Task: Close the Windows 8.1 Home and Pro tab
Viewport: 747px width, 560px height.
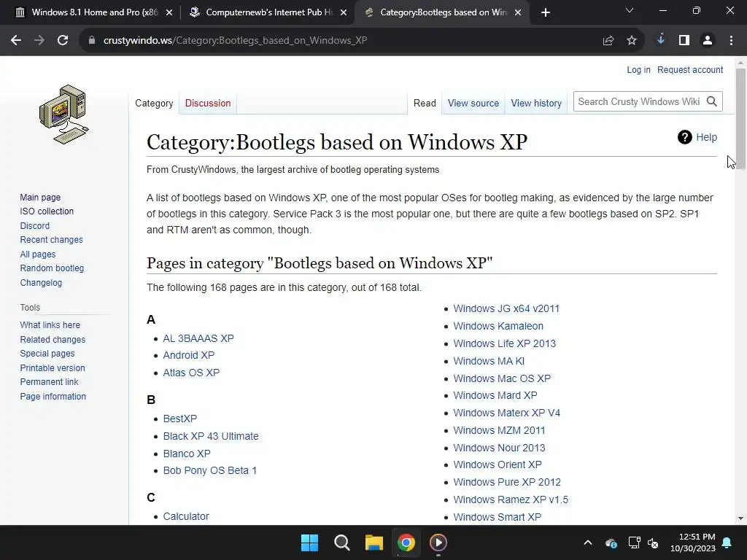Action: coord(169,12)
